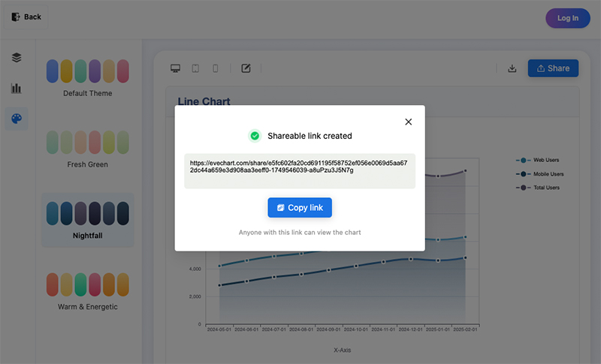Viewport: 601px width, 364px height.
Task: Select the Warm & Energetic palette
Action: tap(88, 292)
